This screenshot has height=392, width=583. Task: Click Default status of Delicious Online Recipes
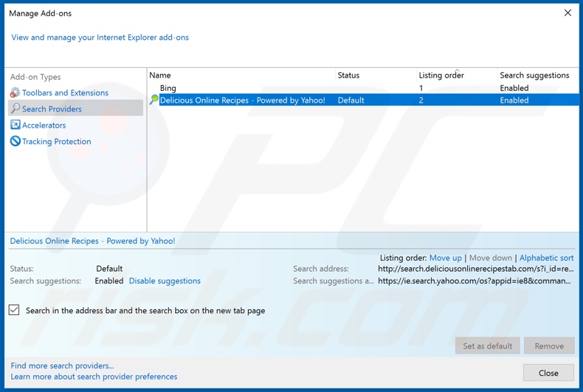pyautogui.click(x=351, y=100)
